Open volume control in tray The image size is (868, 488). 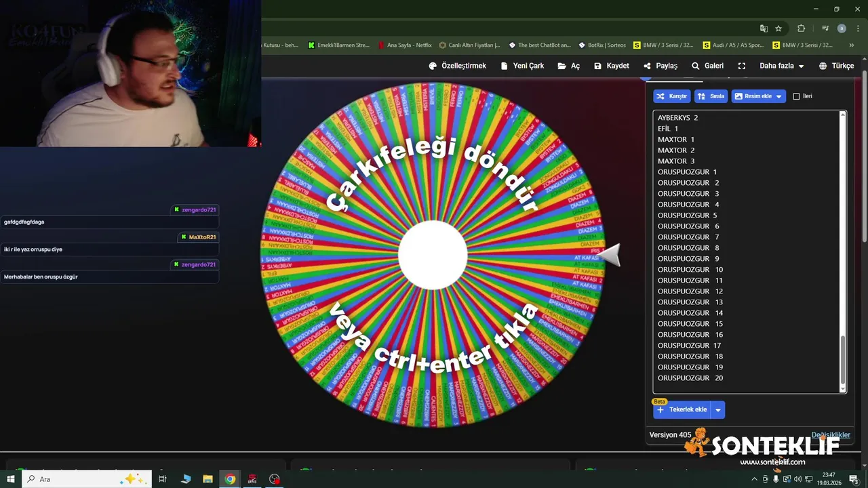click(x=797, y=479)
